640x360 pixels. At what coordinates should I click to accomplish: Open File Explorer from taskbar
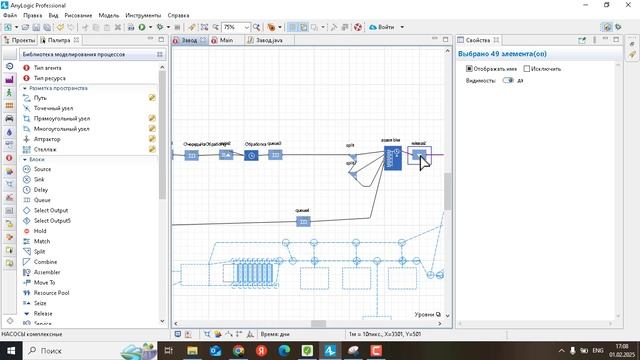pyautogui.click(x=192, y=351)
